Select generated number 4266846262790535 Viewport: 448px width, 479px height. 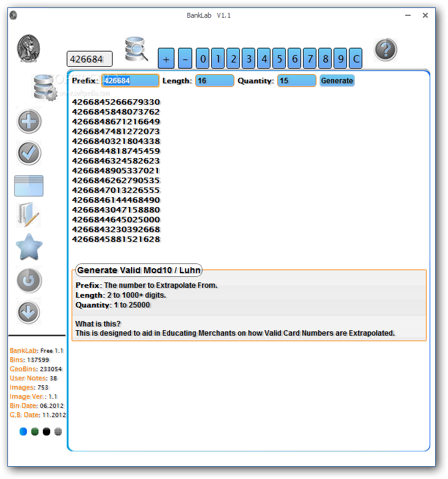[x=116, y=180]
